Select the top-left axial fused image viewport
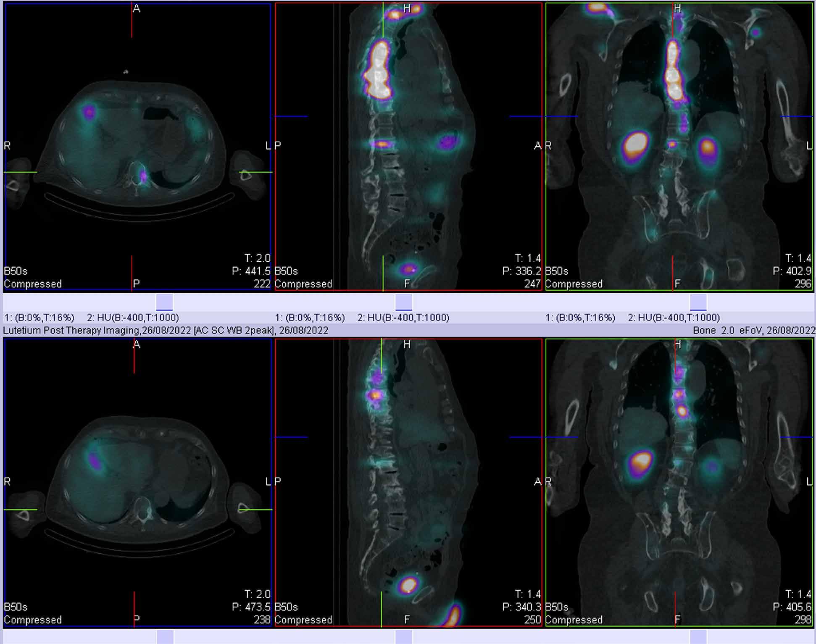Screen dimensions: 816x644 [137, 146]
